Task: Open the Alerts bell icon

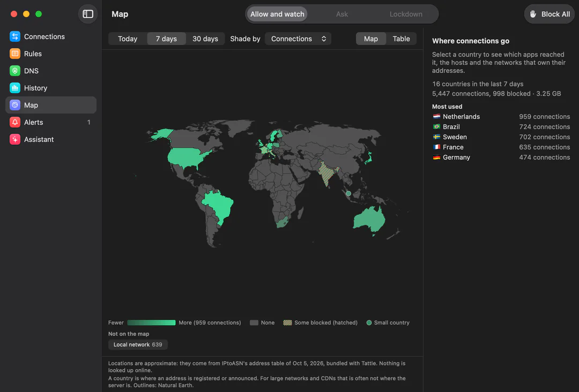Action: coord(15,122)
